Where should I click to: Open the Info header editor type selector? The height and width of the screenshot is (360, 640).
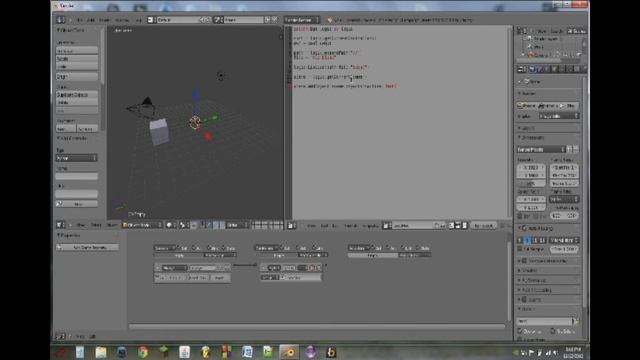pos(60,20)
